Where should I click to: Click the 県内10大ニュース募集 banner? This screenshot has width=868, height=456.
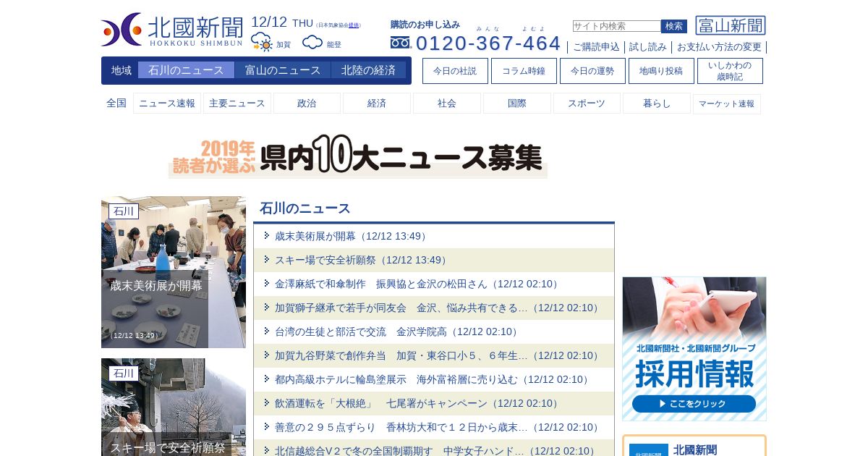pyautogui.click(x=358, y=156)
